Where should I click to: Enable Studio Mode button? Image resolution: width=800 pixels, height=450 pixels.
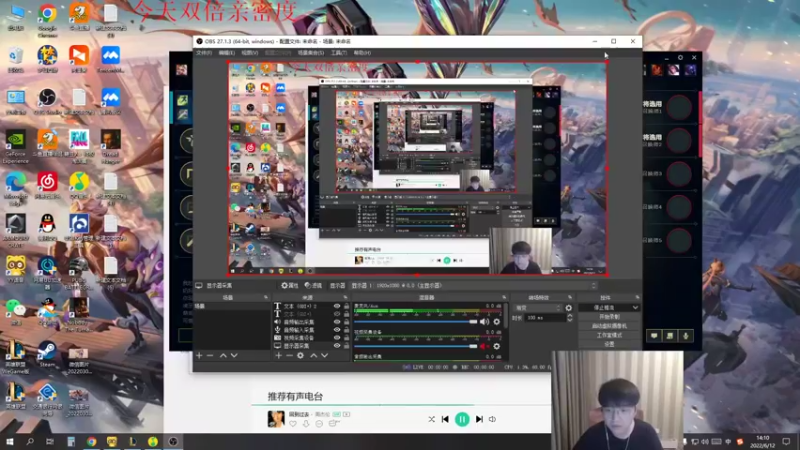609,335
